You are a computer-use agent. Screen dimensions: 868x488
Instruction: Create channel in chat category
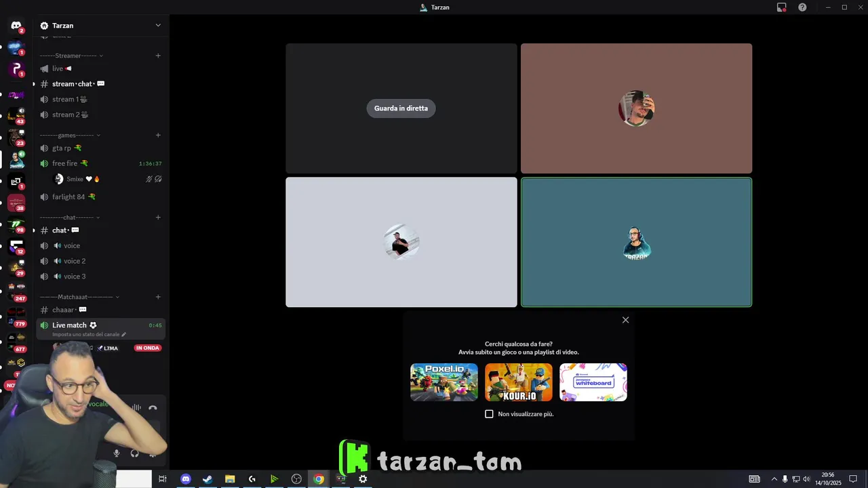click(158, 218)
